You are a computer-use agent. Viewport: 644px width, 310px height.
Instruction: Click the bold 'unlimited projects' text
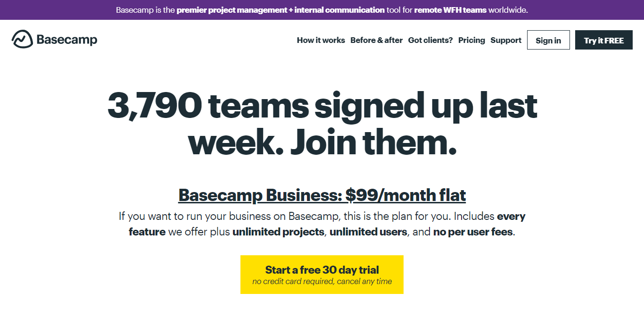(x=278, y=232)
